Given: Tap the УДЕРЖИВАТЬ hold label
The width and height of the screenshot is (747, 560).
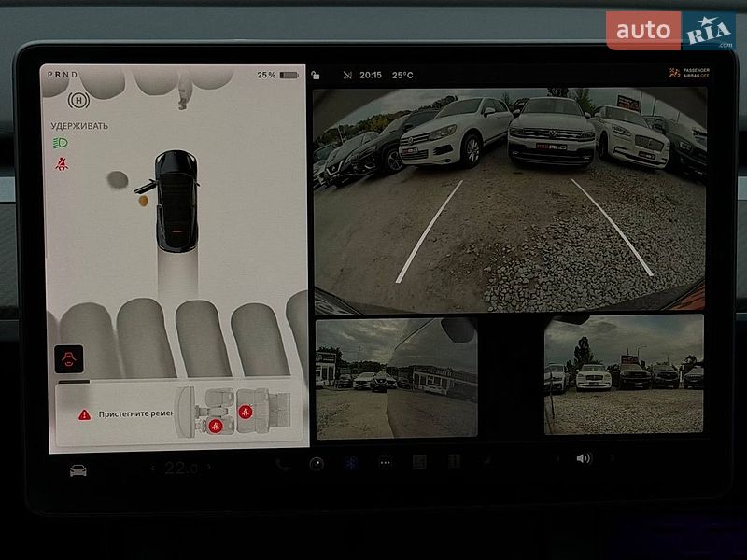Looking at the screenshot, I should (79, 126).
